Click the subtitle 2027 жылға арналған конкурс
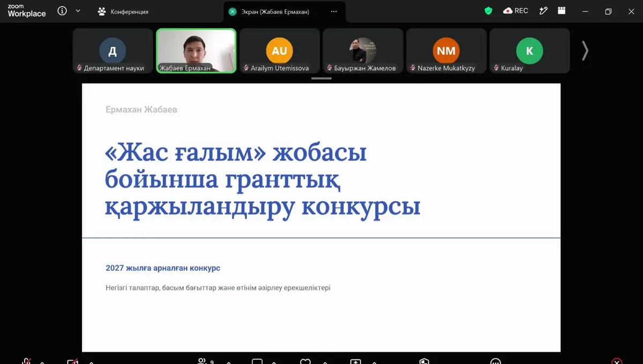The image size is (643, 364). coord(163,268)
